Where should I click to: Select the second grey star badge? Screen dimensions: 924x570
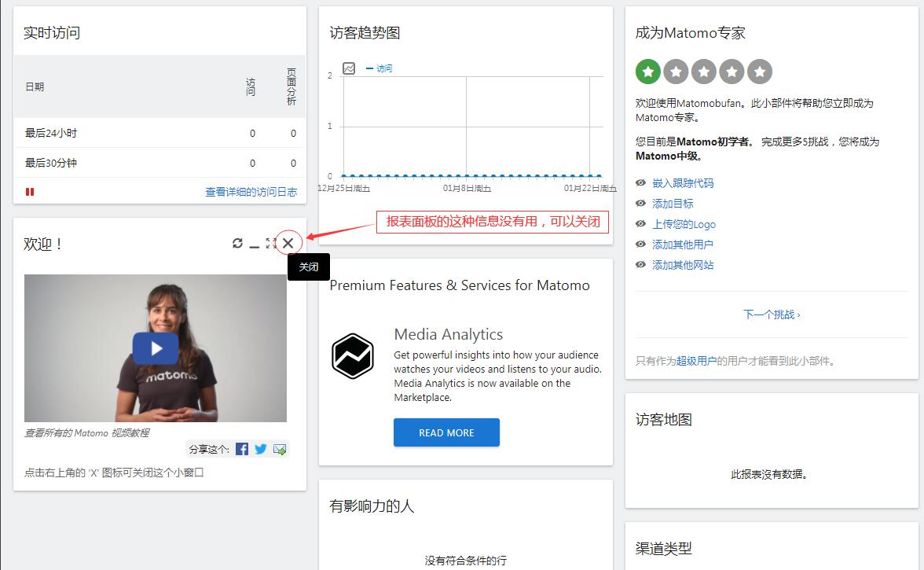pos(676,72)
